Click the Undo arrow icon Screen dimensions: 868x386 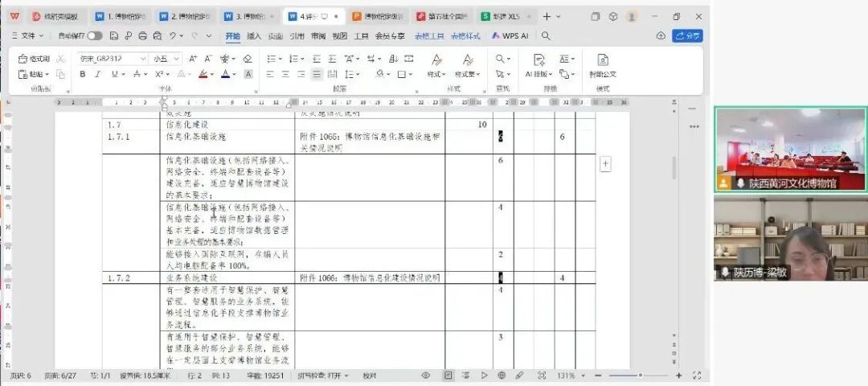pyautogui.click(x=174, y=35)
